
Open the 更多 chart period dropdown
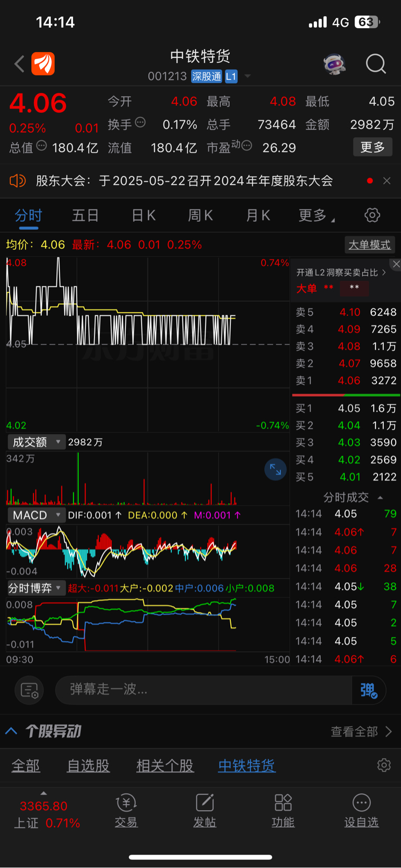tap(316, 216)
